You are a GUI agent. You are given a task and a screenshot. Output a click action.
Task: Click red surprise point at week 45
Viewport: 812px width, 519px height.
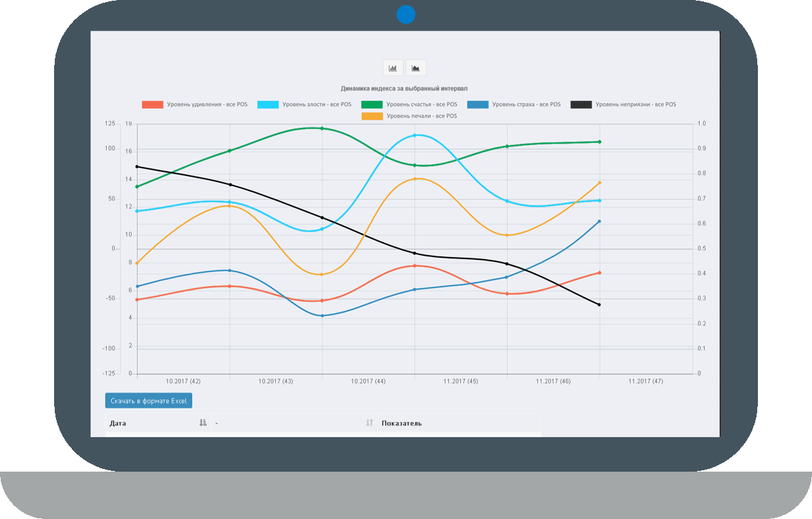(x=414, y=265)
